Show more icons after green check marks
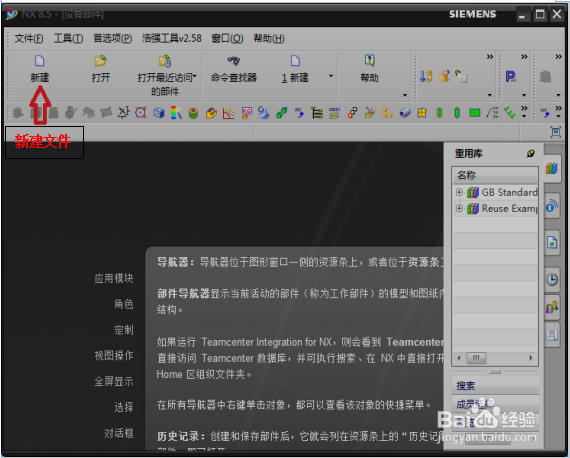 pos(524,108)
